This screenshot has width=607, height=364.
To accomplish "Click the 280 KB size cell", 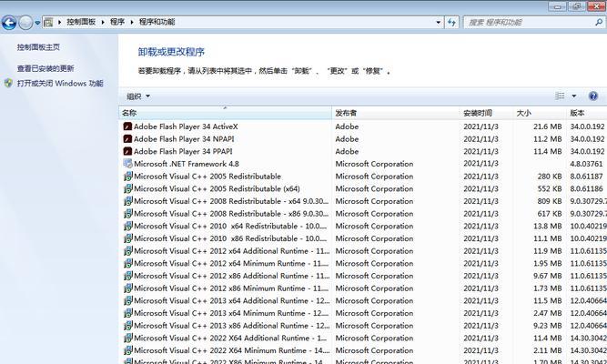I will pos(550,177).
